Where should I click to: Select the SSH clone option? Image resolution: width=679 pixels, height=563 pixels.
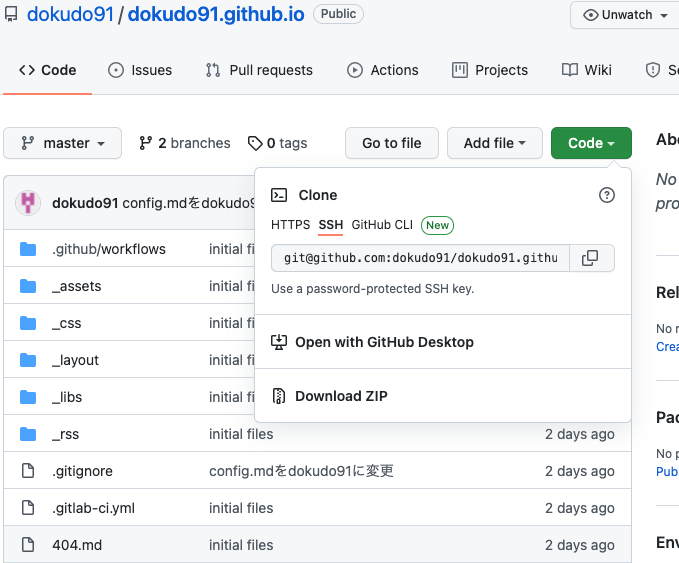click(330, 225)
